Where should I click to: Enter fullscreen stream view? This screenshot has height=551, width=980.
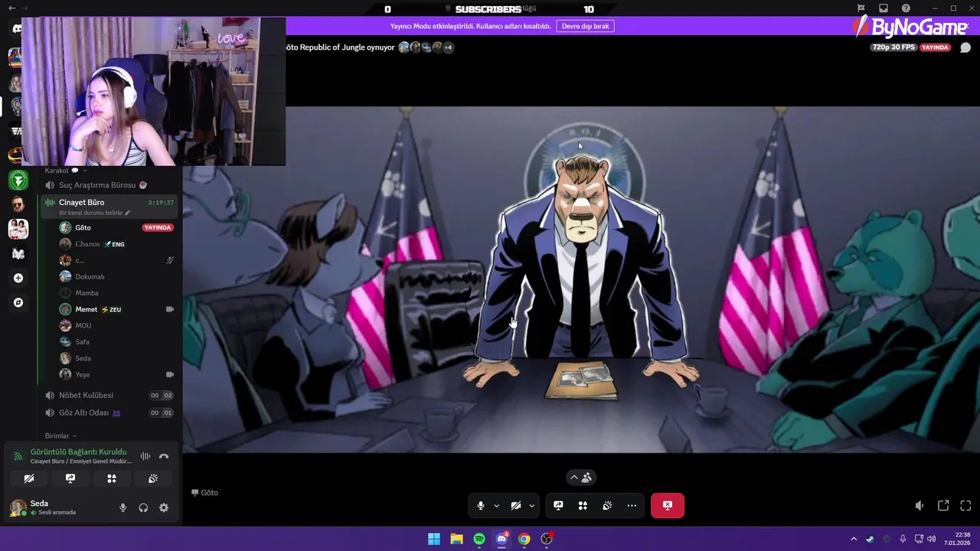pyautogui.click(x=965, y=506)
